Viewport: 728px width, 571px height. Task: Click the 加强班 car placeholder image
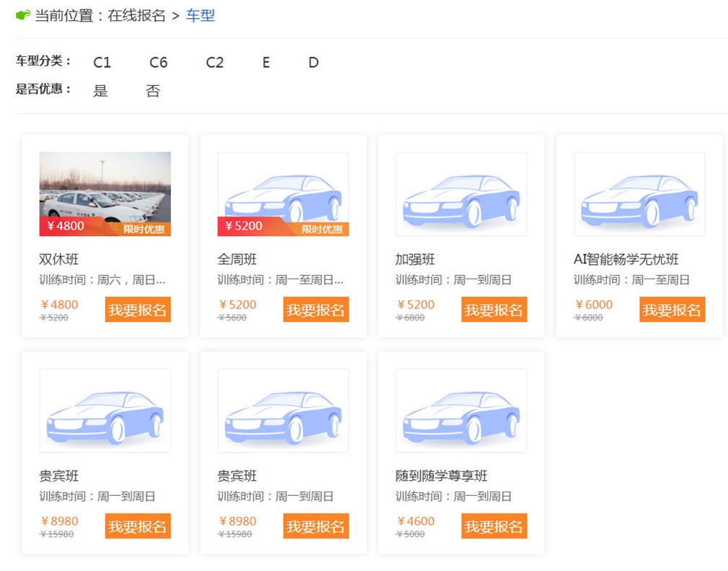461,193
